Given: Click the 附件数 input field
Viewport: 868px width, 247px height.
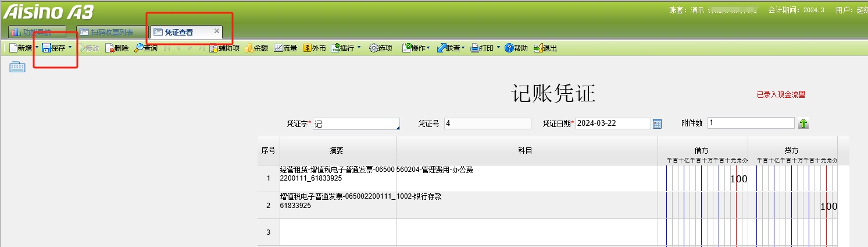Looking at the screenshot, I should pyautogui.click(x=751, y=123).
